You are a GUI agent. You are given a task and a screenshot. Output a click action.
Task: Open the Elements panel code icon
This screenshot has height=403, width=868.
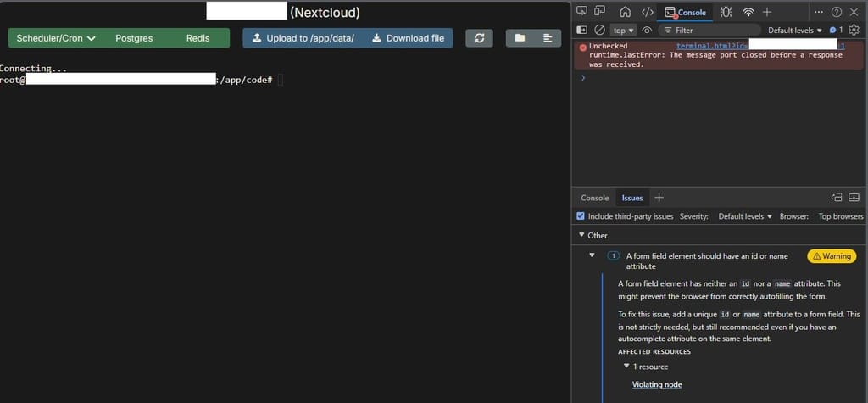tap(647, 12)
